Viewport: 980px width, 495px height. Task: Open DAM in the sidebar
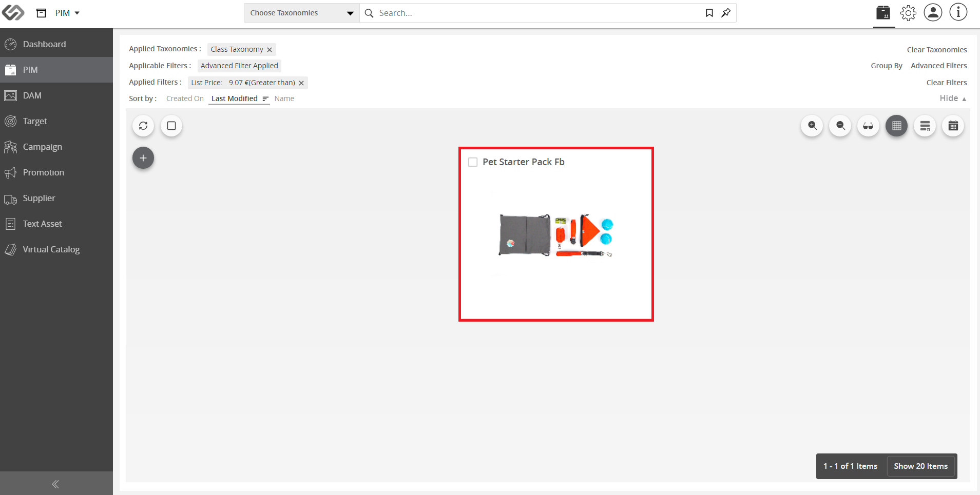[56, 95]
